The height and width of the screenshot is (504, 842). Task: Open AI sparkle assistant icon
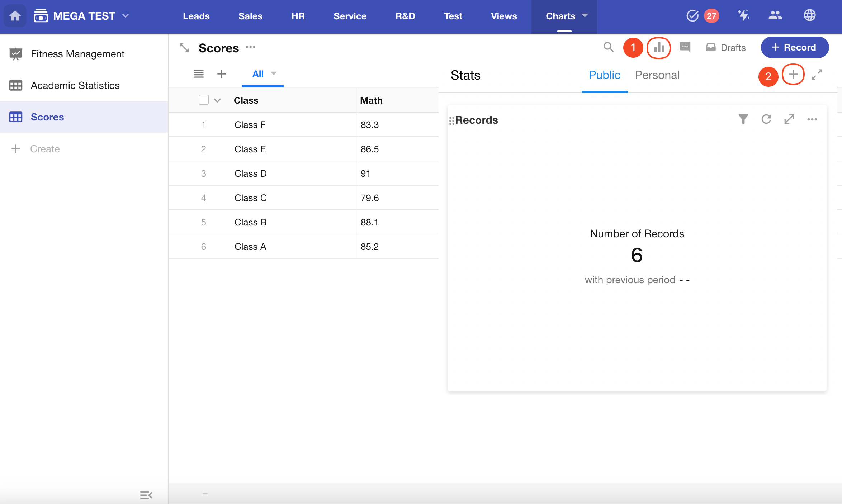(743, 16)
